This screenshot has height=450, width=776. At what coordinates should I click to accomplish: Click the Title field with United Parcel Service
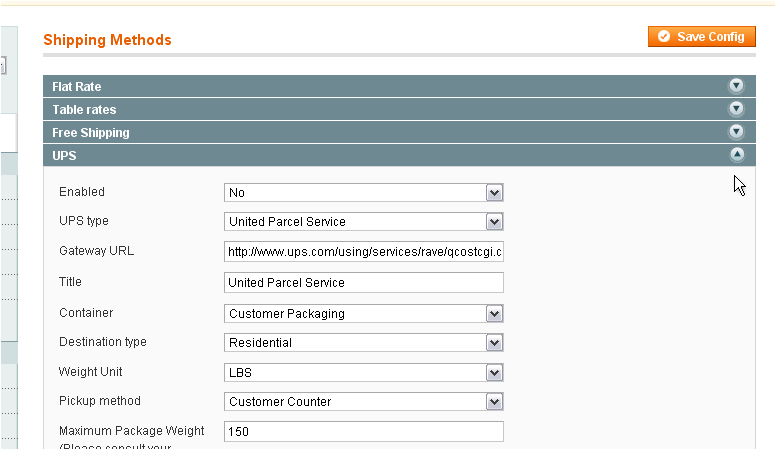pyautogui.click(x=364, y=283)
